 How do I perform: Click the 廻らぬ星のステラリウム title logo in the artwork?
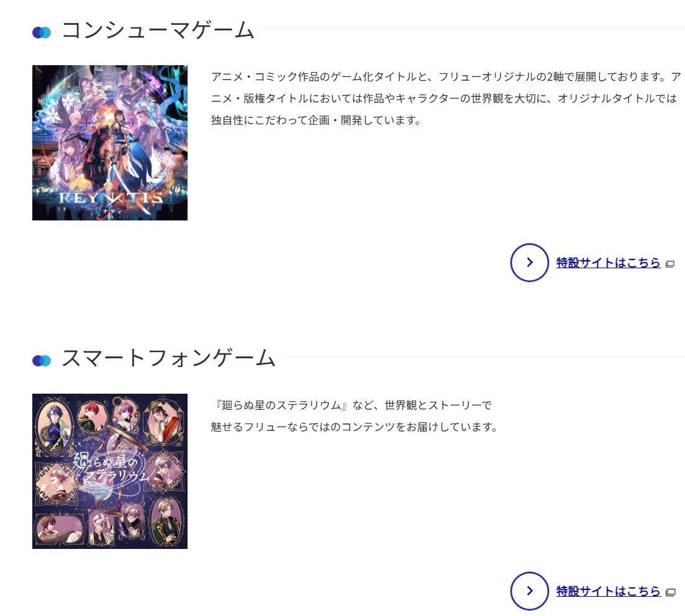(x=111, y=468)
